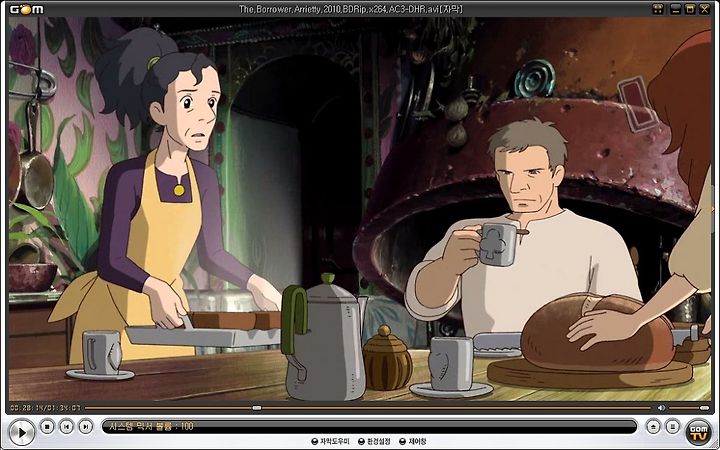The image size is (720, 450).
Task: Open the playlist button
Action: click(672, 427)
